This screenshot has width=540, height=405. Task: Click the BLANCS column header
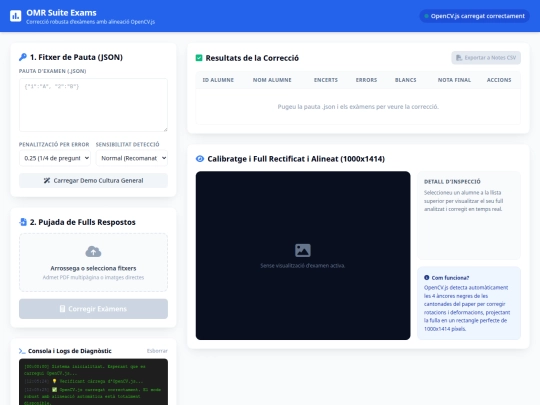(406, 80)
